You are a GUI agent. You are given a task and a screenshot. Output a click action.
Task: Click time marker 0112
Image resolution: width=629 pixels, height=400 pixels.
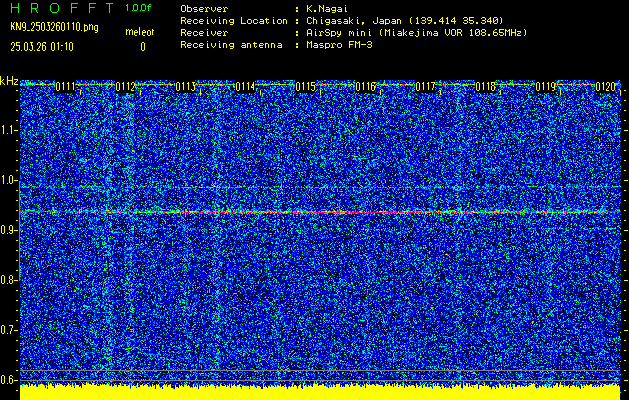125,87
